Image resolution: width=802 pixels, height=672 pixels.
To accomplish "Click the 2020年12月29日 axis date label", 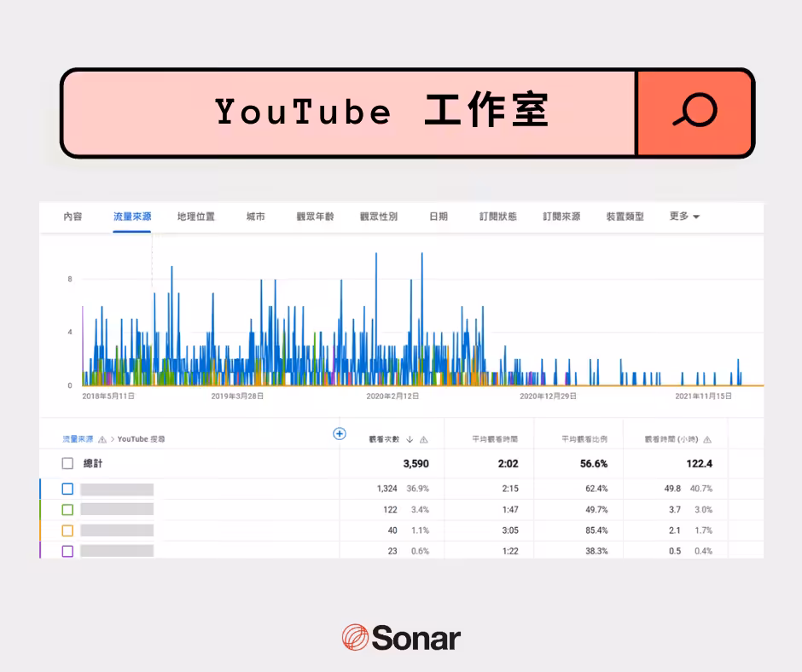I will point(549,397).
